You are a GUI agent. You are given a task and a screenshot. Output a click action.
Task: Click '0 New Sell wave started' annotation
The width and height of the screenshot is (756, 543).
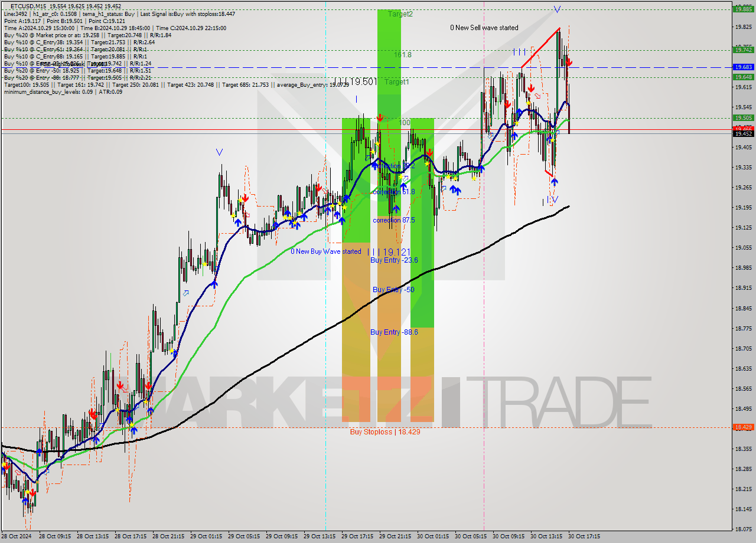[484, 28]
